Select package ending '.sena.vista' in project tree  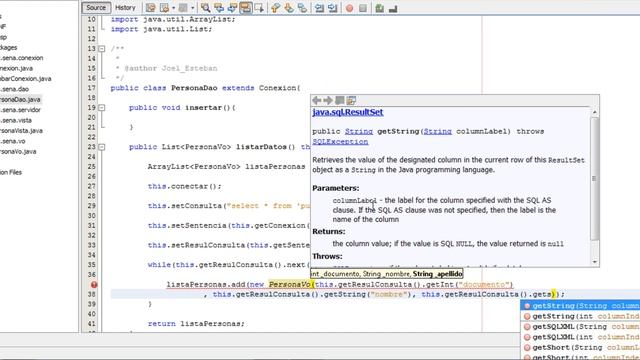coord(16,120)
